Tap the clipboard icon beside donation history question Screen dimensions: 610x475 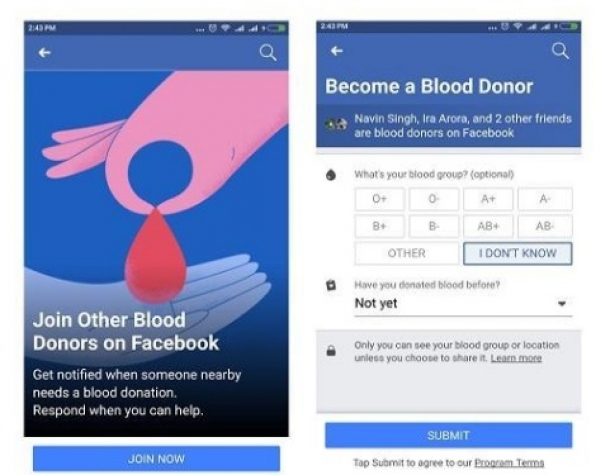tap(331, 285)
